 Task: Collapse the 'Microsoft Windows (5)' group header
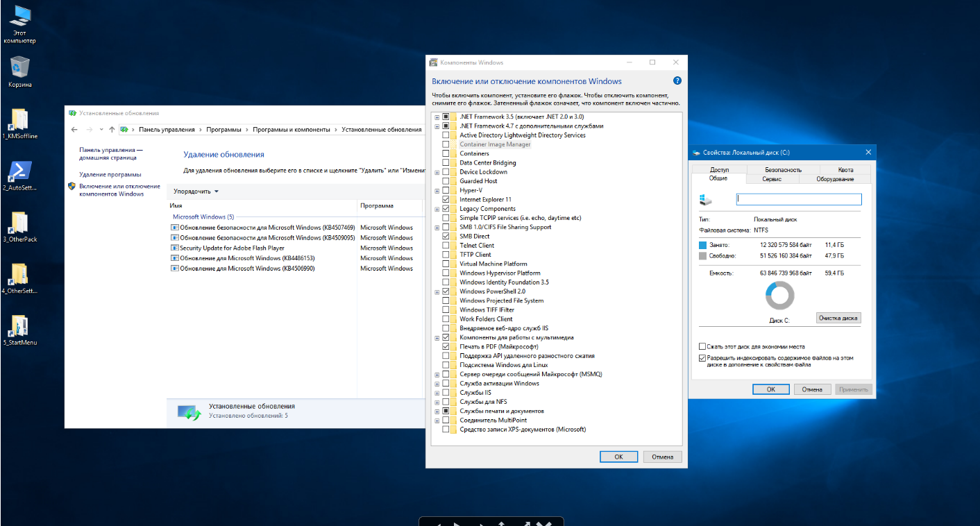click(x=203, y=217)
